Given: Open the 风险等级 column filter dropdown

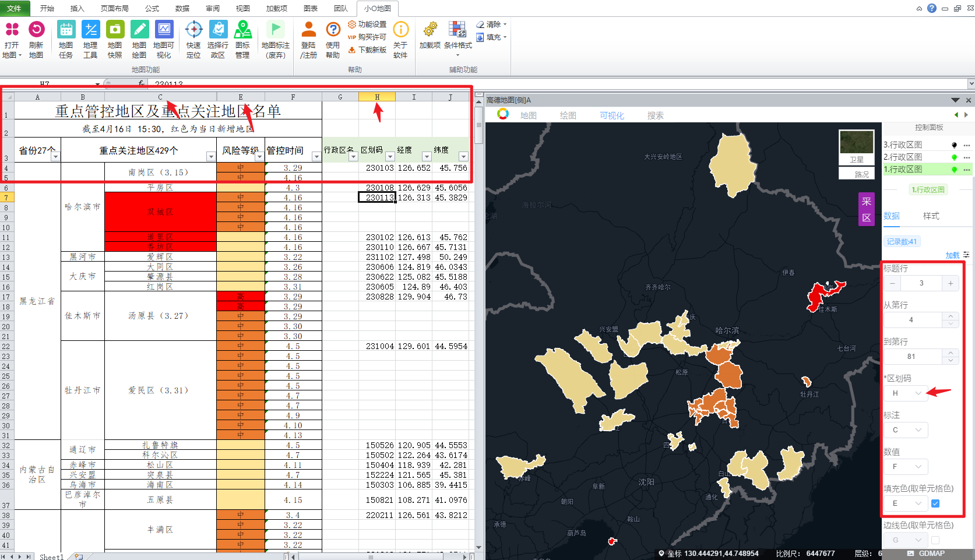Looking at the screenshot, I should pos(259,157).
